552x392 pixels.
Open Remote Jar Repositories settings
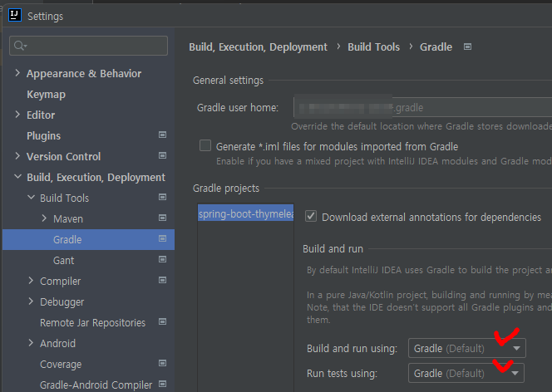[92, 323]
